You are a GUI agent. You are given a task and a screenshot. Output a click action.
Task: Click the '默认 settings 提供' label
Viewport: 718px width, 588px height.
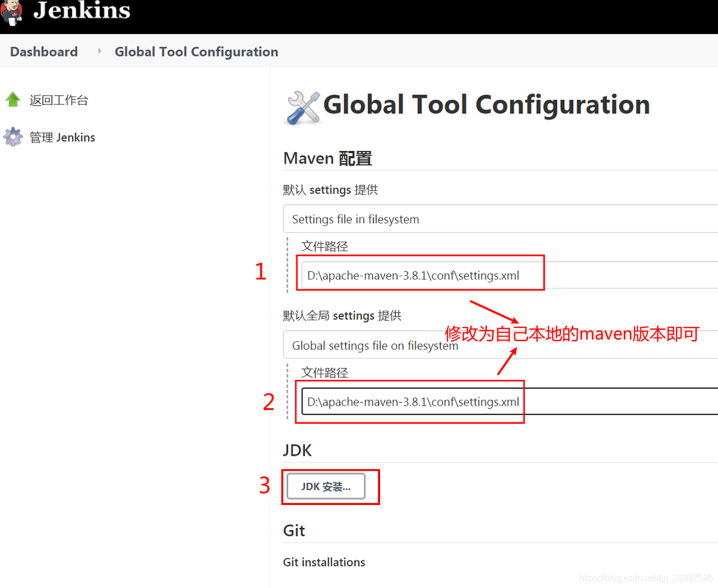pyautogui.click(x=330, y=190)
